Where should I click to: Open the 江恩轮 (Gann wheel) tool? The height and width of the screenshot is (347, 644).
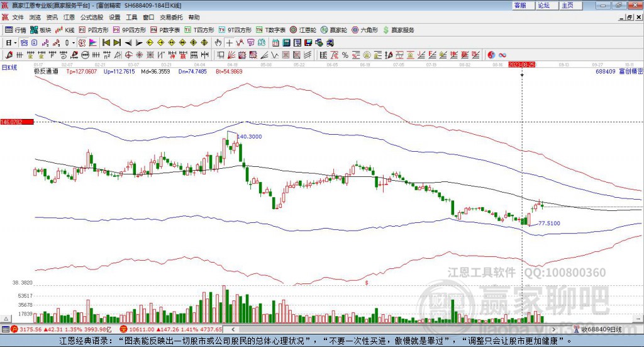303,30
